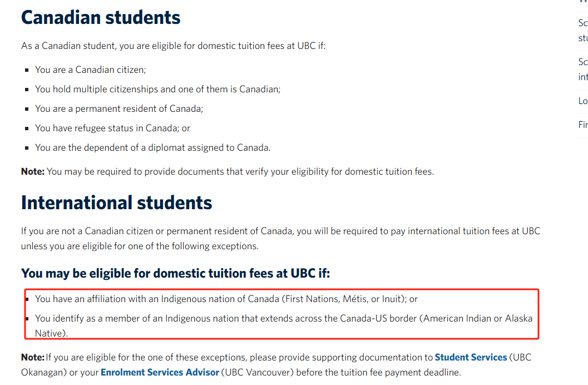Image resolution: width=588 pixels, height=385 pixels.
Task: Click the refugee status in Canada bullet
Action: 112,128
